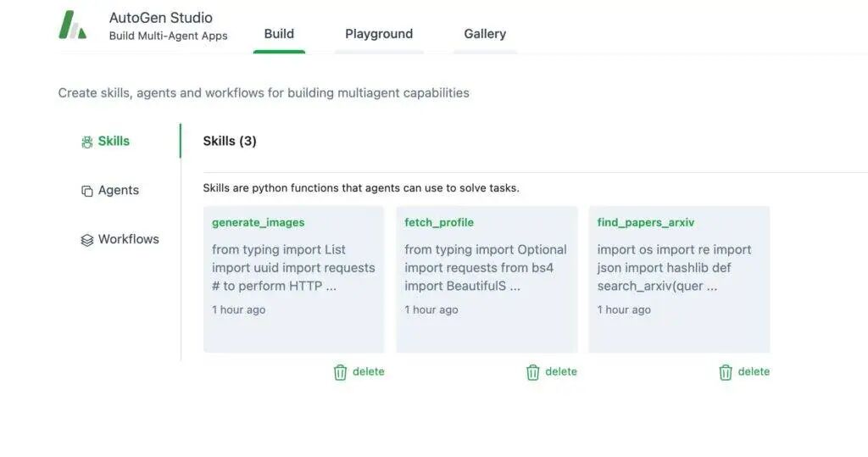
Task: Switch to the Build tab
Action: click(279, 34)
